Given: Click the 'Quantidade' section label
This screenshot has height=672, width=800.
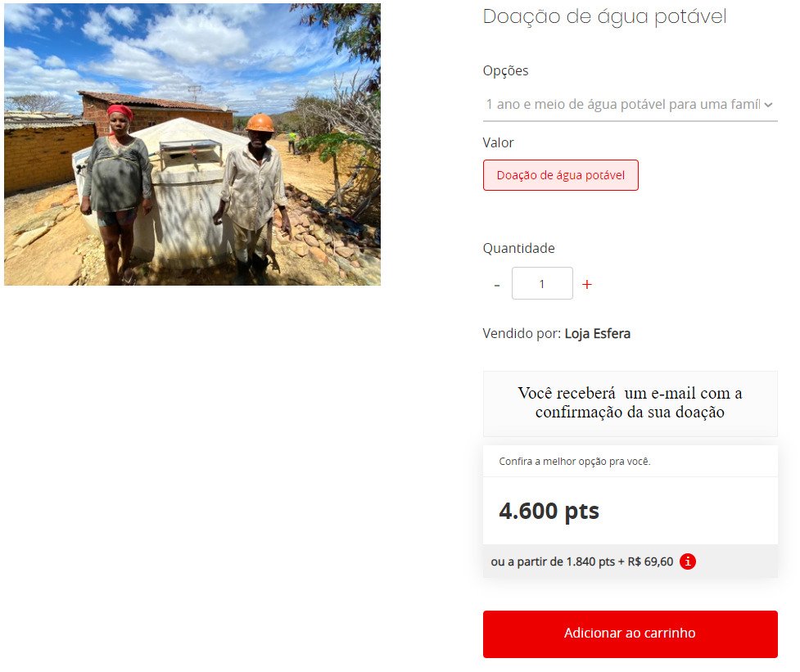Looking at the screenshot, I should [518, 248].
